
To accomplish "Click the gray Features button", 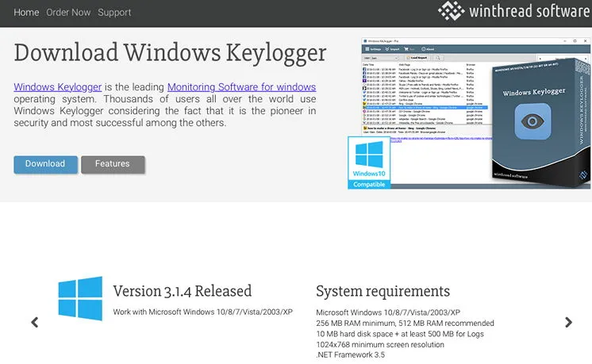I will 113,164.
